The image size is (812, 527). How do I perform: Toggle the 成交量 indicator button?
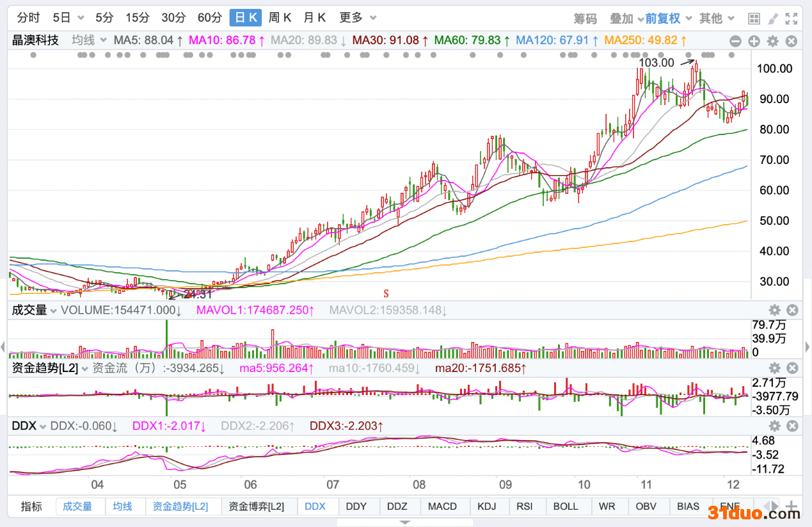point(77,507)
